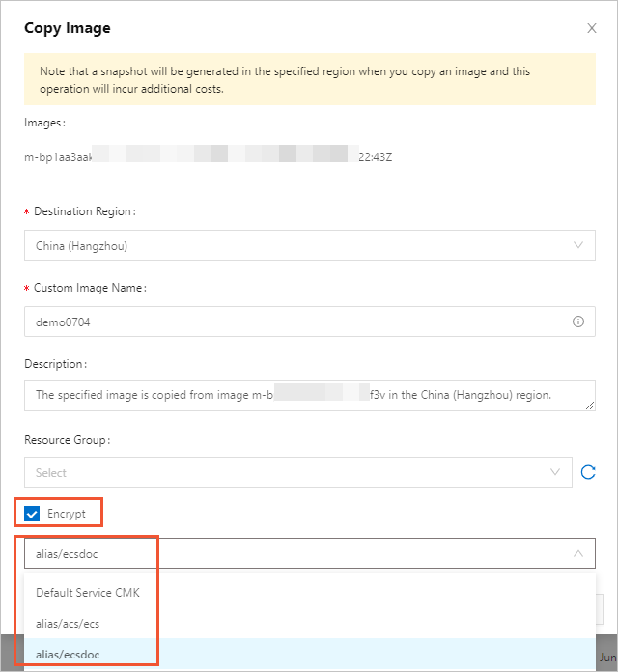Click the info icon in Custom Image Name field
The height and width of the screenshot is (672, 618).
[x=578, y=322]
